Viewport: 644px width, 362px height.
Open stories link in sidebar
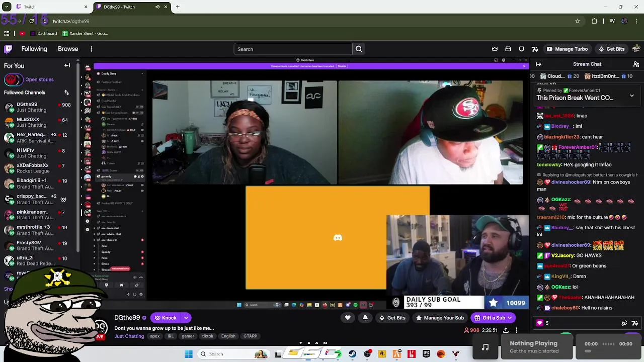click(39, 79)
